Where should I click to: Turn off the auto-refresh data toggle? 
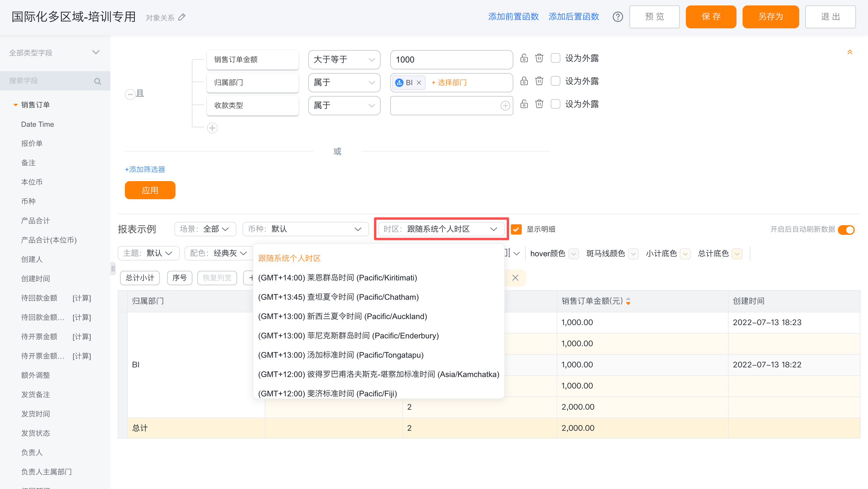click(x=846, y=230)
